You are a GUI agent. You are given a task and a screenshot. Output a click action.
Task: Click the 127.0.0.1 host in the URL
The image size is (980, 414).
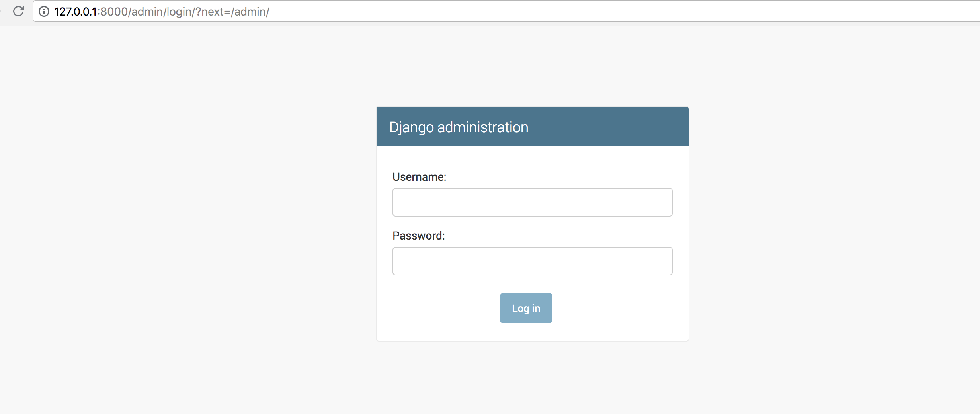point(75,12)
